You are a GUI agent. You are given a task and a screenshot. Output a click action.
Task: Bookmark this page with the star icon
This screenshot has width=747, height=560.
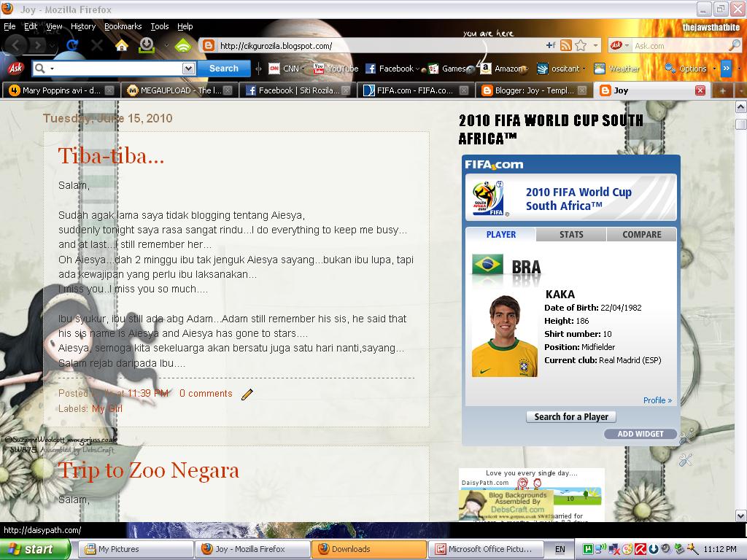point(581,46)
